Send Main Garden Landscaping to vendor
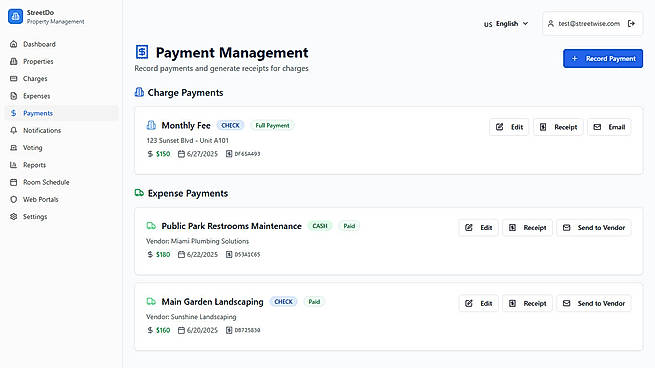Image resolution: width=655 pixels, height=368 pixels. click(594, 303)
